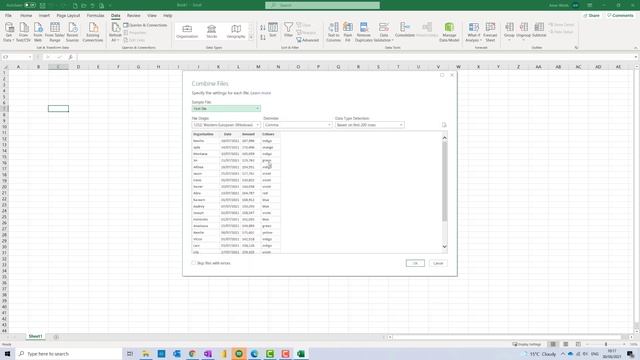
Task: Click Remove Duplicates
Action: (363, 32)
